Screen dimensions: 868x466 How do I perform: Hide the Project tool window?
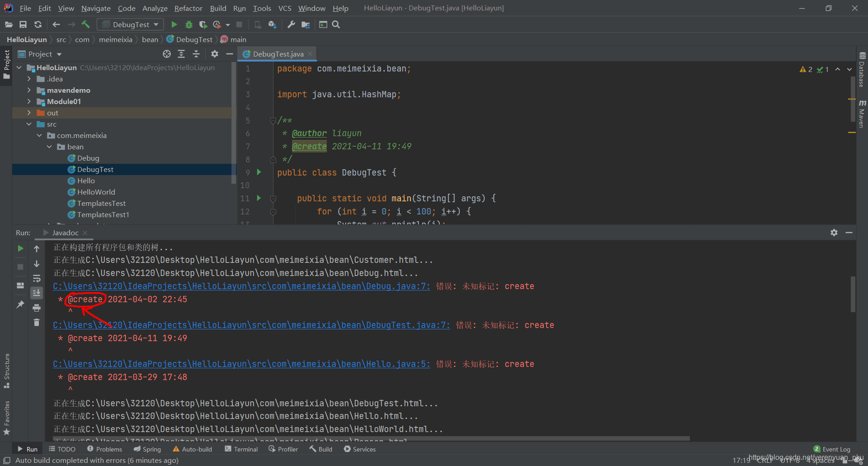[230, 54]
